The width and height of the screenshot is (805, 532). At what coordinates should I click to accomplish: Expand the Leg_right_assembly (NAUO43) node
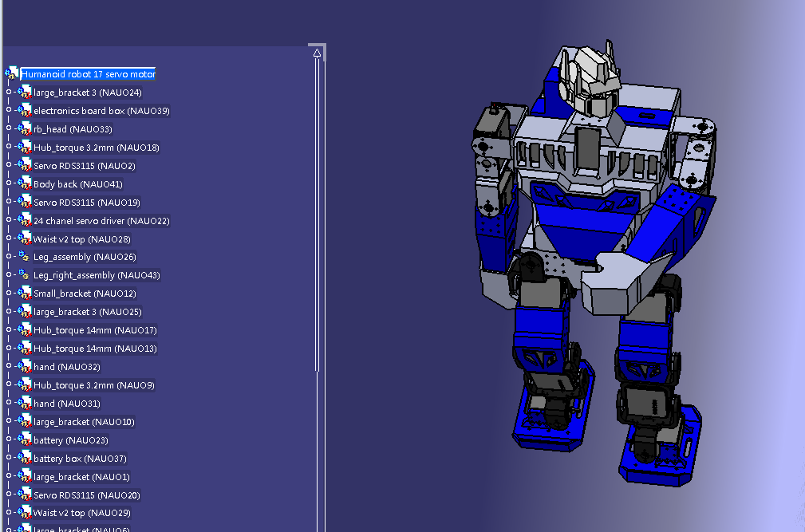[9, 274]
